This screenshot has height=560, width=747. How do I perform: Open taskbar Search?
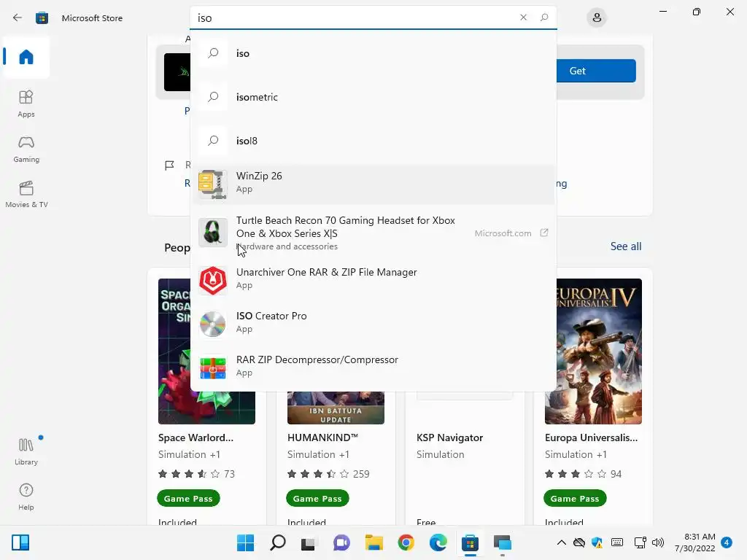(278, 542)
